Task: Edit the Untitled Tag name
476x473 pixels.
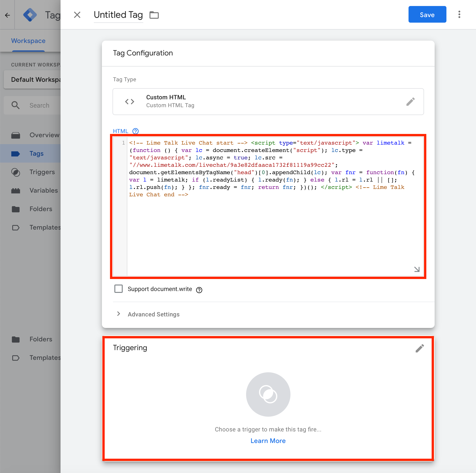Action: [118, 15]
